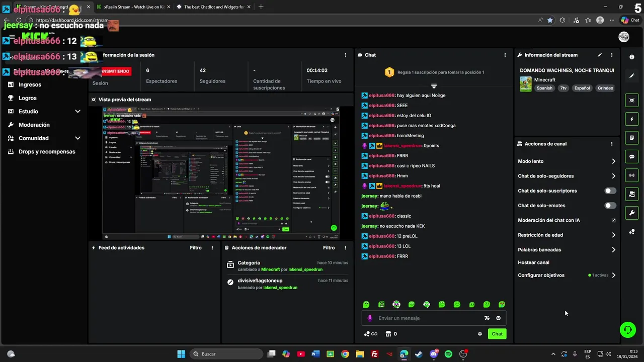Screen dimensions: 644x362
Task: Toggle Chat de solo-emotes switch
Action: pos(610,205)
